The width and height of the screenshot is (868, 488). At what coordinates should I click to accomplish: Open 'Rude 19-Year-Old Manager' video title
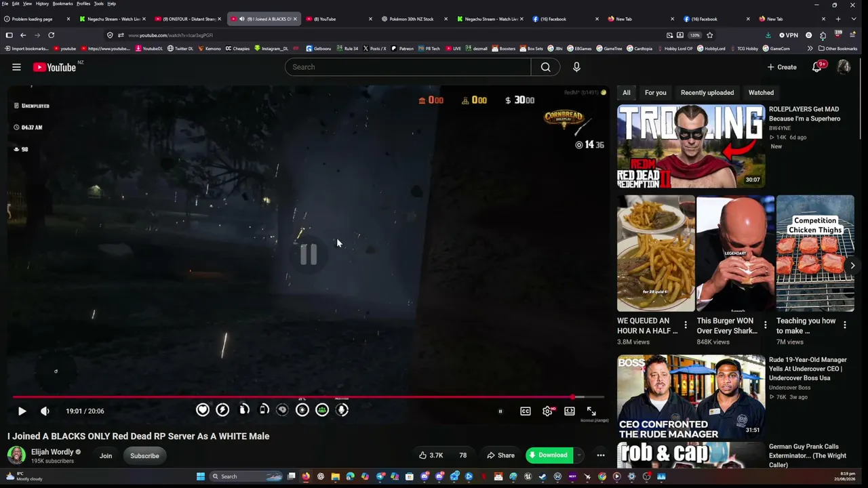point(808,369)
